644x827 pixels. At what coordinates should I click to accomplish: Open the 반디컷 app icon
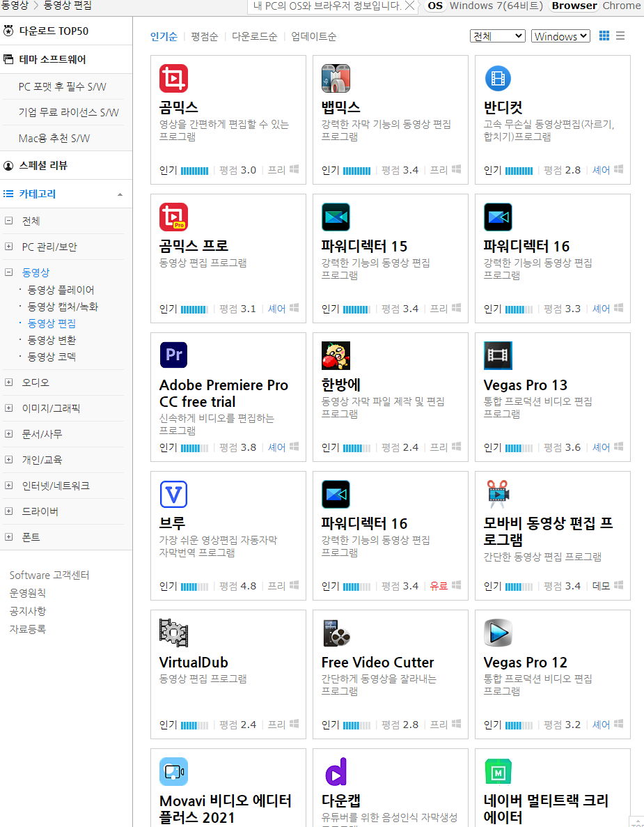coord(498,78)
